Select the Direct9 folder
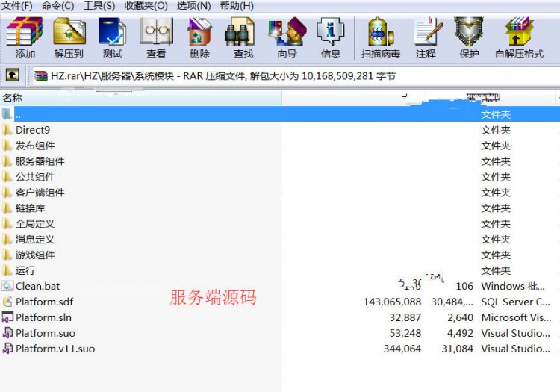560x392 pixels. [280, 130]
